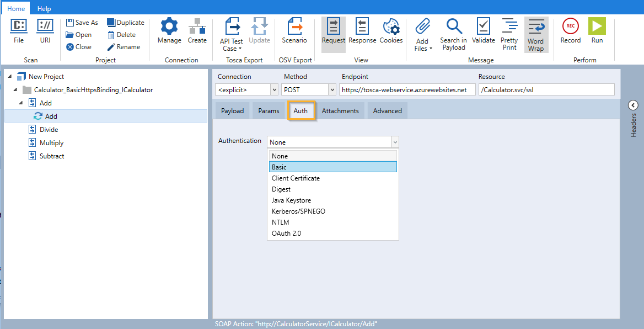Open the Cookies view
The height and width of the screenshot is (329, 644).
(x=391, y=31)
